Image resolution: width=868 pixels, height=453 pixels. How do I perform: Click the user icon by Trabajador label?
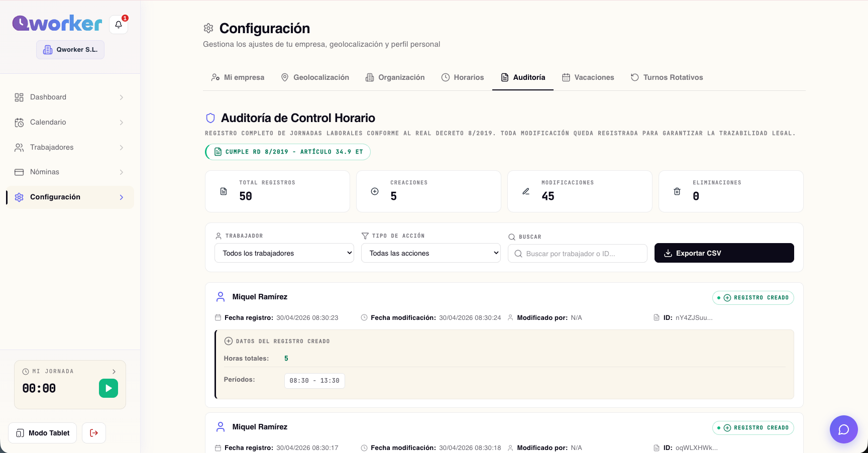(219, 236)
